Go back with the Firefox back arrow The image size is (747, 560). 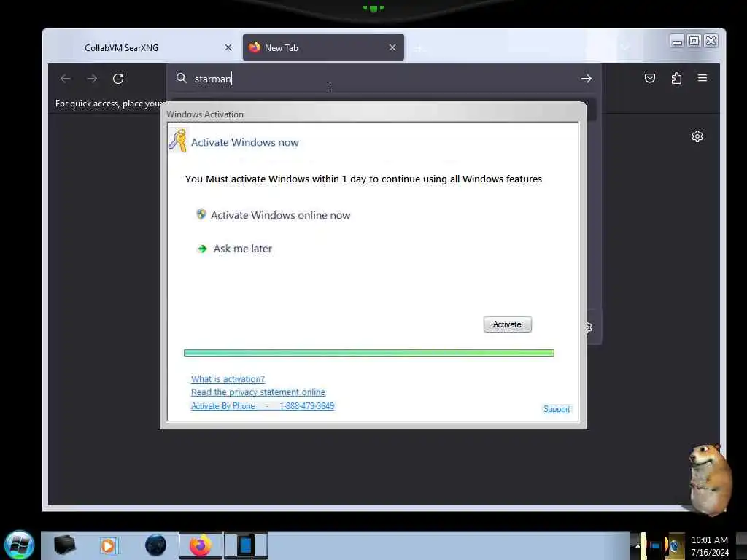66,79
